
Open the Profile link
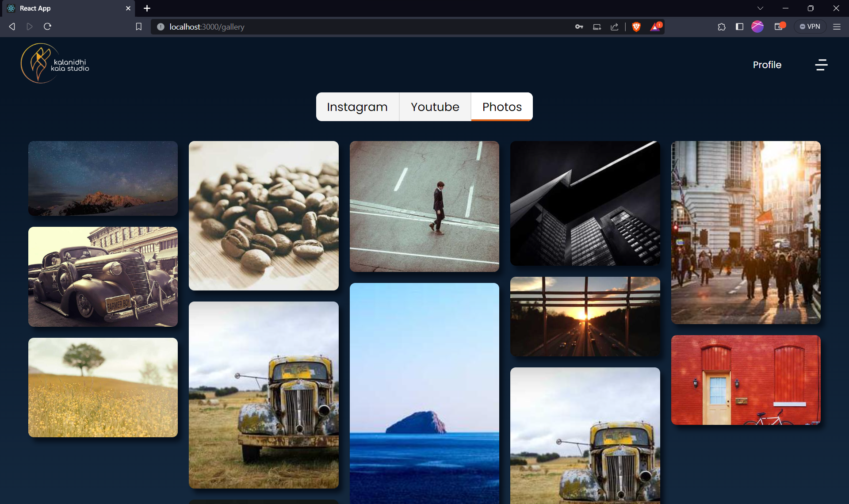click(x=767, y=65)
